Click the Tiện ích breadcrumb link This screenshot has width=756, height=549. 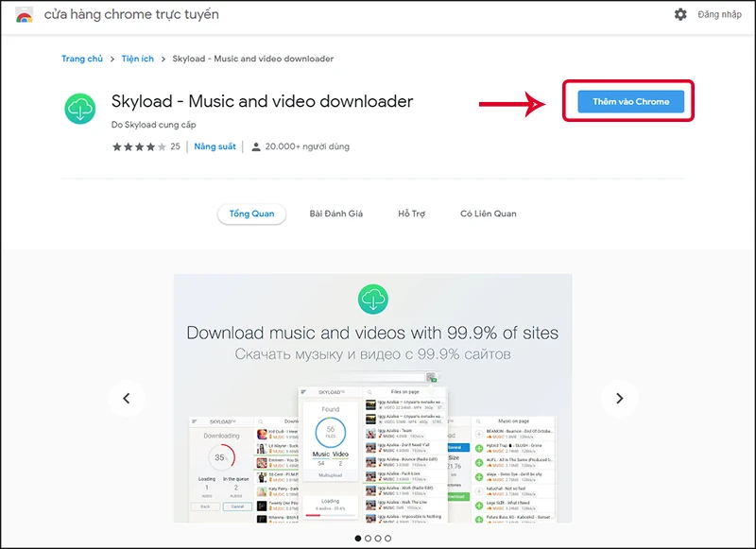(137, 59)
